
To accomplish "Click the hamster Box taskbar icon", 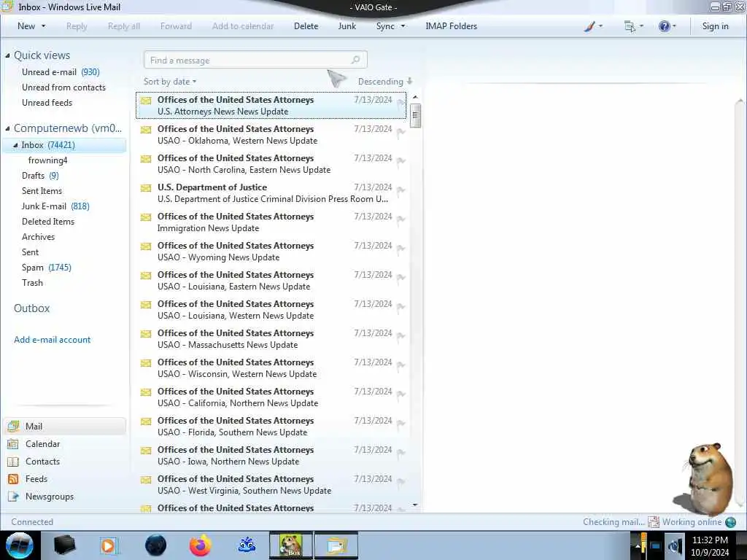I will 291,545.
